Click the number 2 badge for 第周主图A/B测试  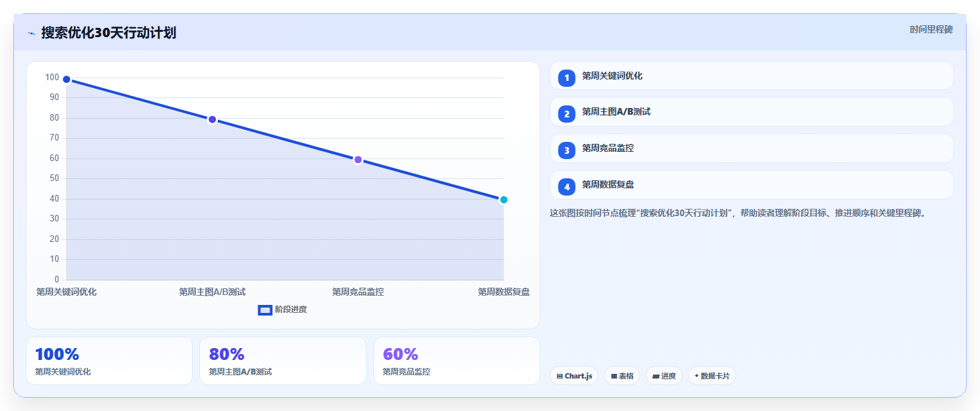point(567,114)
